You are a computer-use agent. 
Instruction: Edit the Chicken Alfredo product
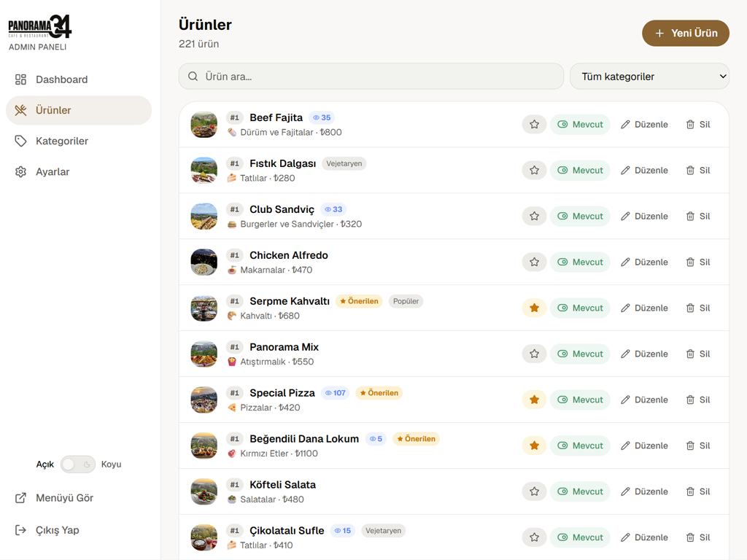click(x=644, y=262)
